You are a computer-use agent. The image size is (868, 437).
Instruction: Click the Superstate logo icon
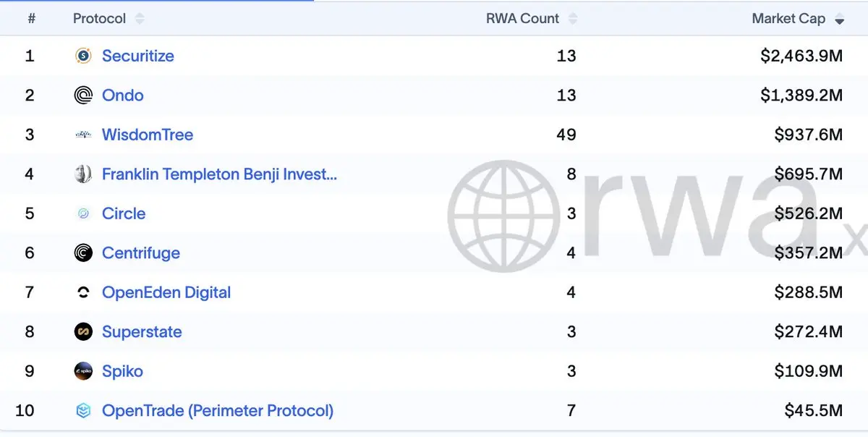point(83,332)
